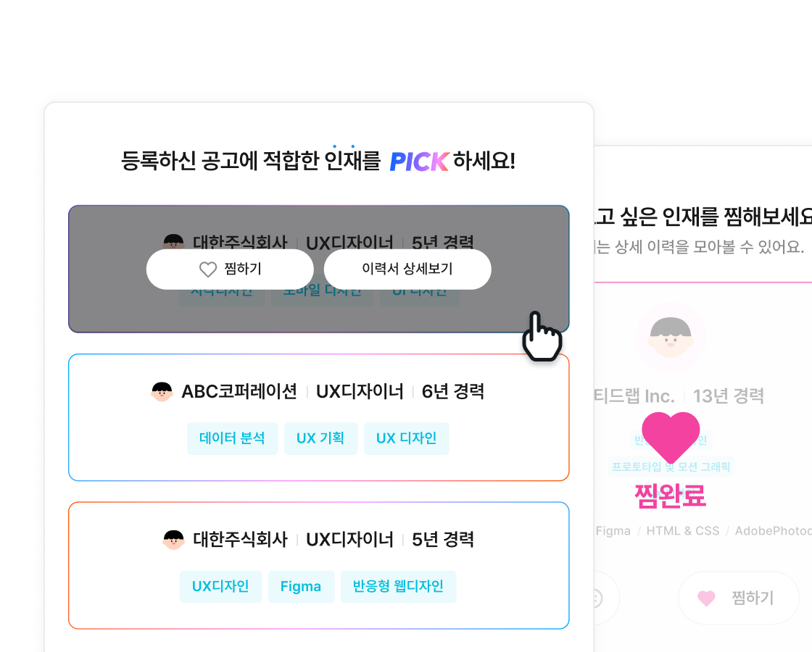The width and height of the screenshot is (812, 652).
Task: Click the heart outline icon in 찜하기
Action: pyautogui.click(x=208, y=269)
